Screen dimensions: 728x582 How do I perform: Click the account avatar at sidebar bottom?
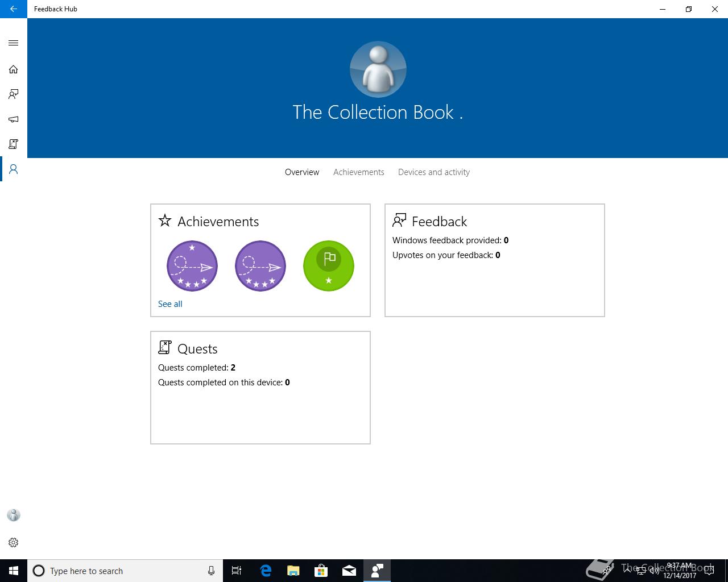click(x=13, y=515)
